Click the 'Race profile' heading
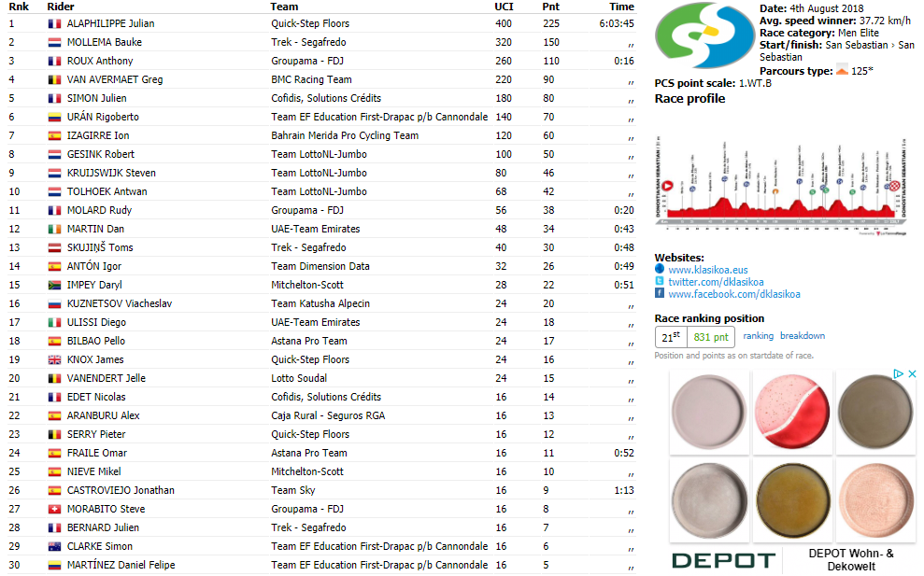Viewport: 924px width, 576px height. coord(689,98)
